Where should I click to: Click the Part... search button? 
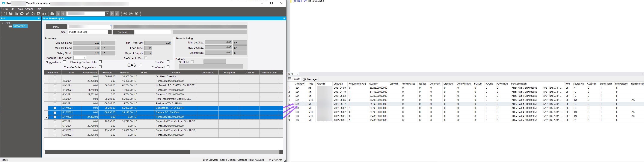tap(56, 27)
